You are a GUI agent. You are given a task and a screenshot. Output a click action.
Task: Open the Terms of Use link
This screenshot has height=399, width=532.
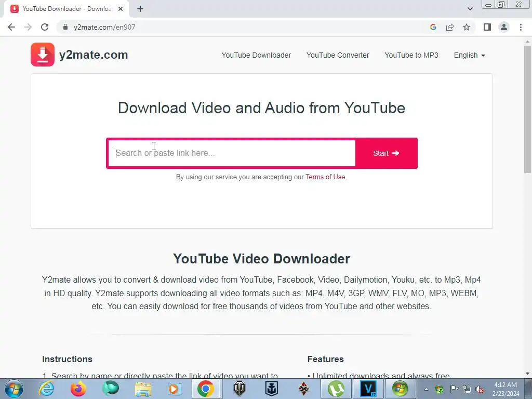click(325, 177)
